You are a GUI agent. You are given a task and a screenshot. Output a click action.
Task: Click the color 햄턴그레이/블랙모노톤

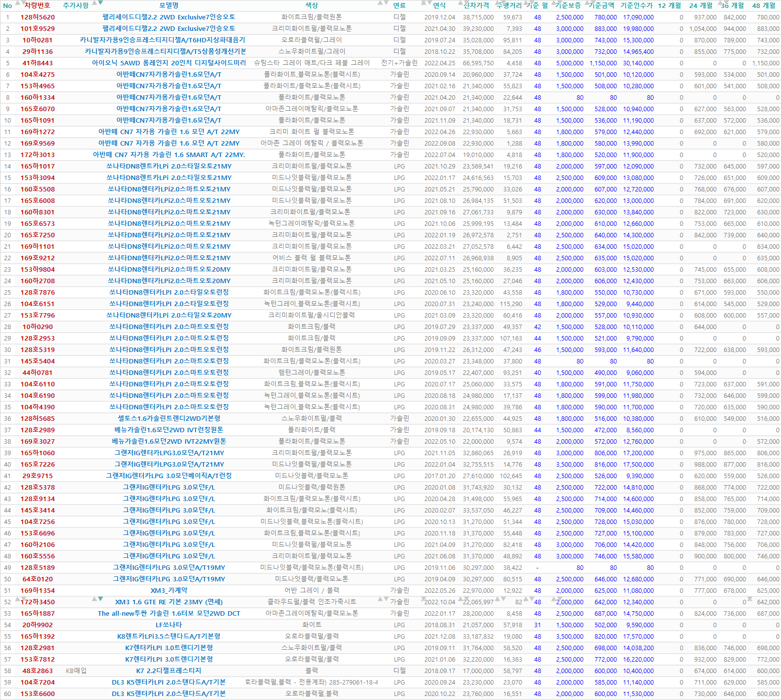pos(312,372)
